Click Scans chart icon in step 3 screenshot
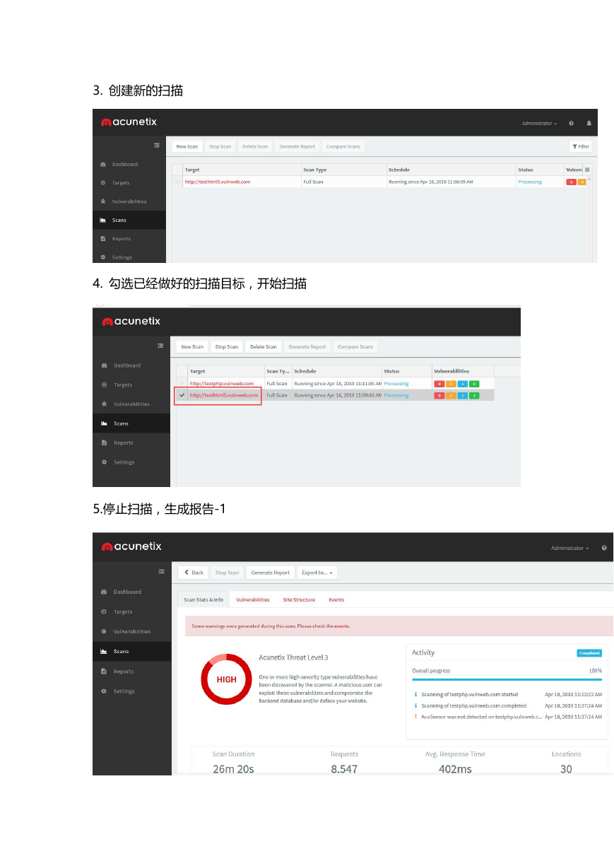The height and width of the screenshot is (868, 614). [x=103, y=220]
